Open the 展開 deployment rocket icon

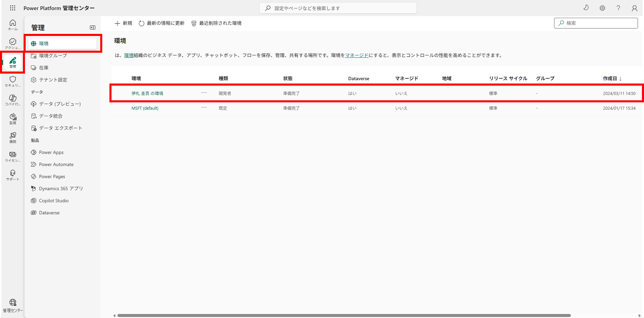click(x=13, y=138)
